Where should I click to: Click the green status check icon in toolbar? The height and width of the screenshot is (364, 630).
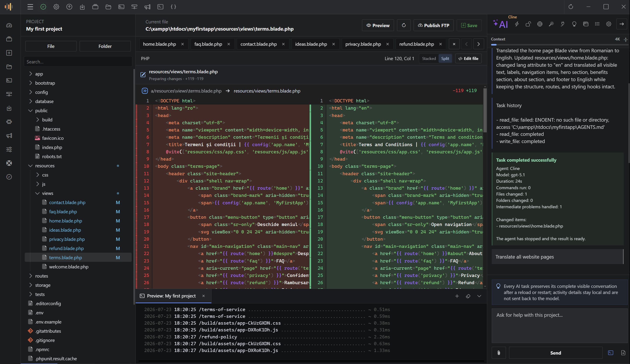[43, 7]
